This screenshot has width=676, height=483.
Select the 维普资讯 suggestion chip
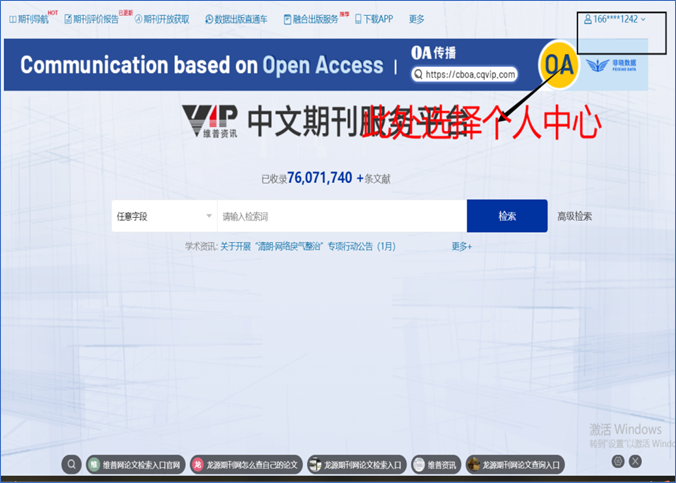tap(436, 465)
